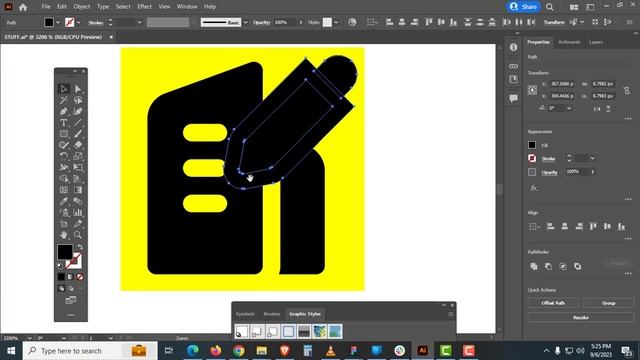Set paint mode to Gradient in toolbox

tap(71, 277)
